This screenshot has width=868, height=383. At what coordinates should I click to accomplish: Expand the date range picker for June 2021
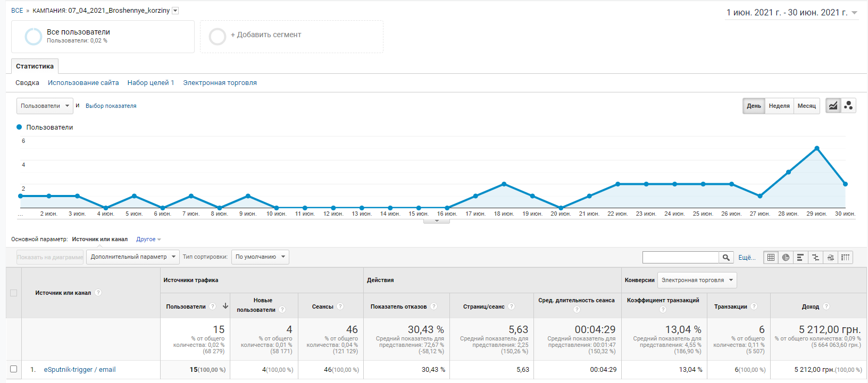click(792, 12)
